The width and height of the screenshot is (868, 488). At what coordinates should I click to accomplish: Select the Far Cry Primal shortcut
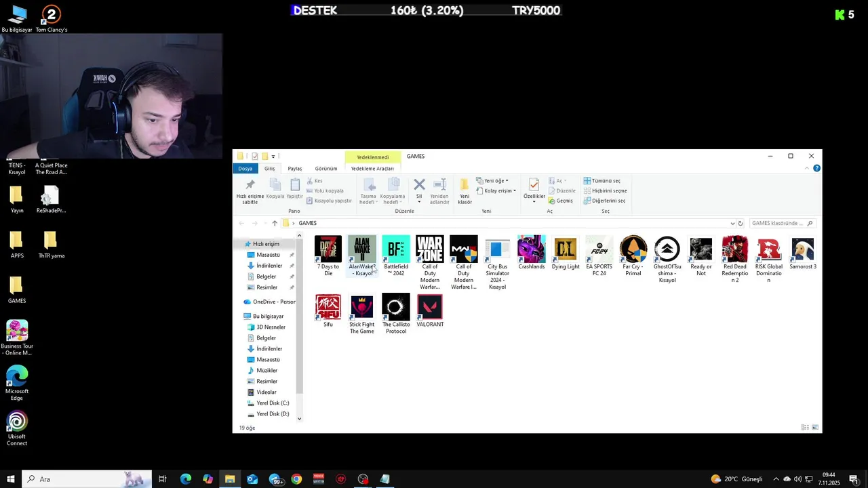click(x=633, y=256)
